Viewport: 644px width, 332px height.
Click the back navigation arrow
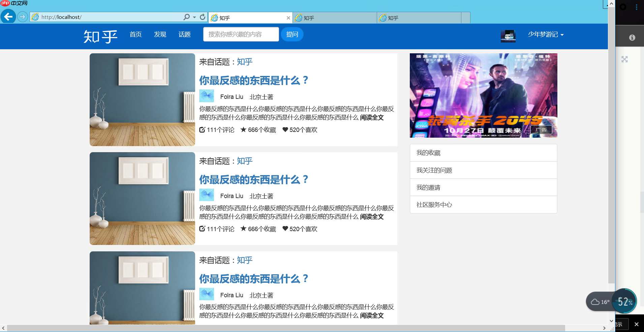click(x=8, y=17)
